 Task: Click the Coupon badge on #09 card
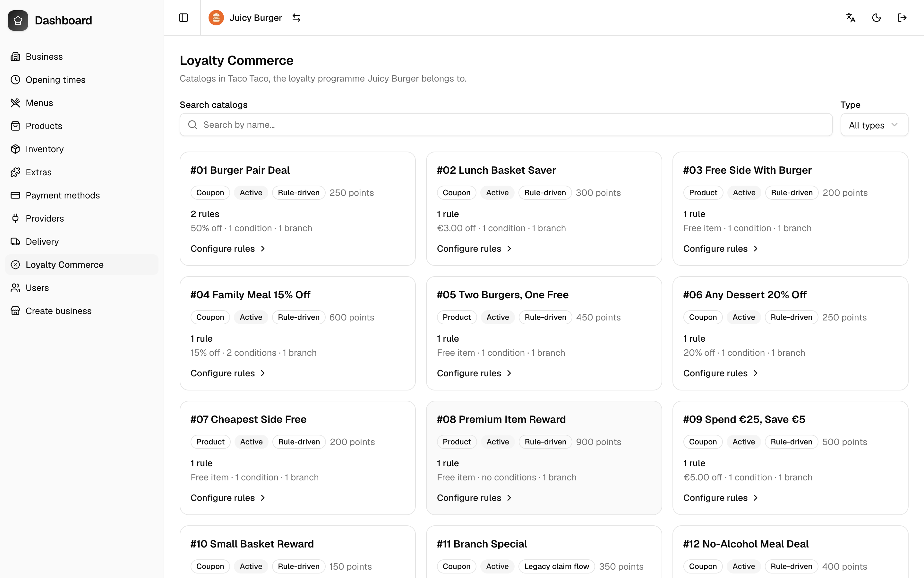click(703, 442)
